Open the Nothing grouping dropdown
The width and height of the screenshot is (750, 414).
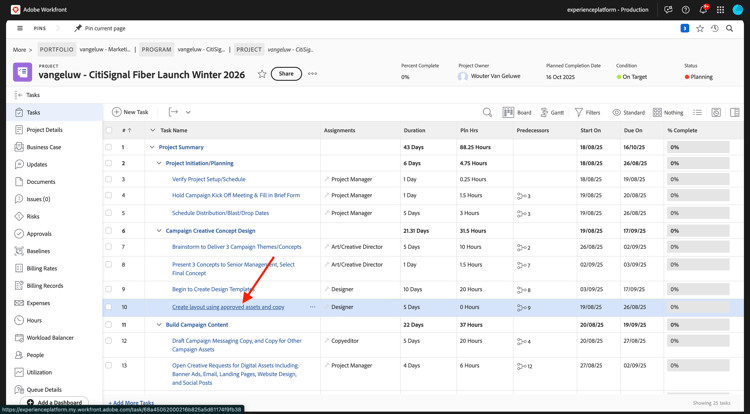[x=668, y=113]
